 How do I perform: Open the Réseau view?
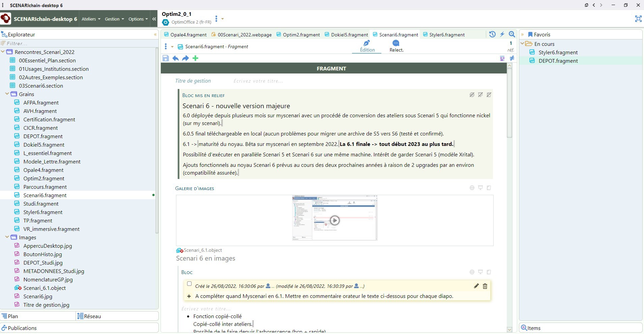click(92, 316)
